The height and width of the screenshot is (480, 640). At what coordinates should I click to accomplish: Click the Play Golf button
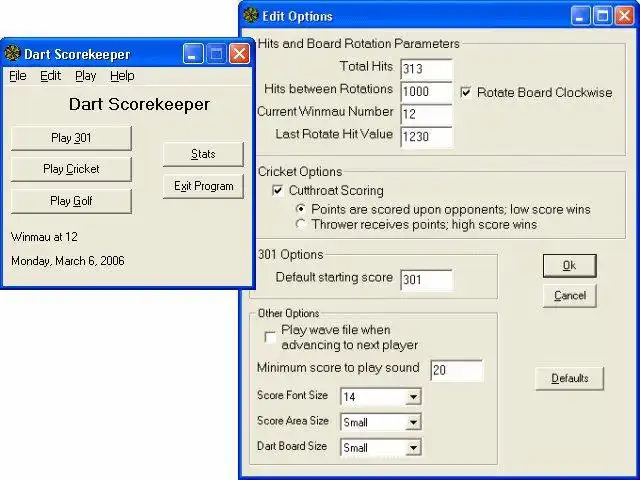(x=71, y=201)
